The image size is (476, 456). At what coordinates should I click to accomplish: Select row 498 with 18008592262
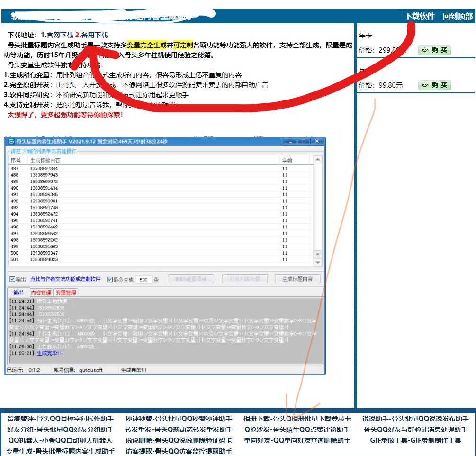[x=160, y=240]
